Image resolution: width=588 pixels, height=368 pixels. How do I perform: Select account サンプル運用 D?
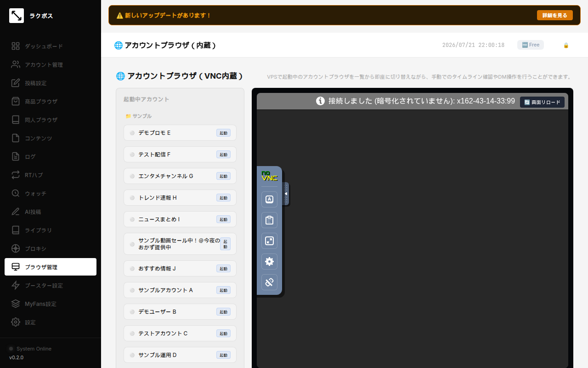(x=180, y=355)
